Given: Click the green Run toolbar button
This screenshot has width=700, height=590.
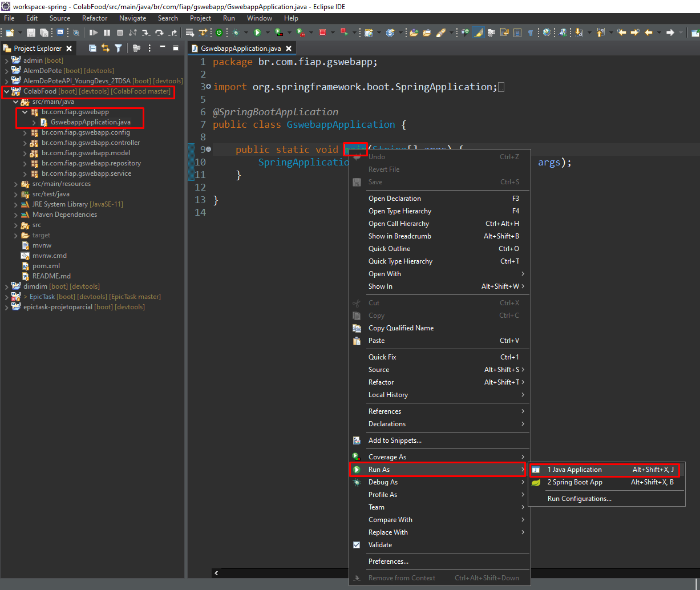Looking at the screenshot, I should click(257, 33).
